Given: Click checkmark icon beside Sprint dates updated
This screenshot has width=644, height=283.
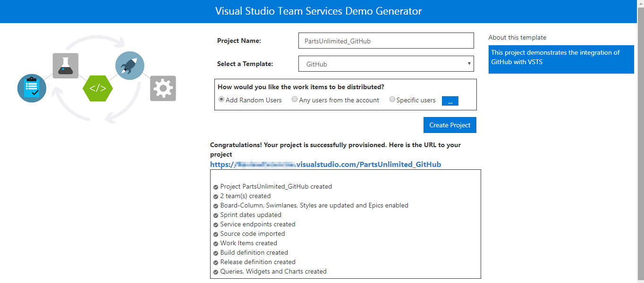Looking at the screenshot, I should coord(216,215).
